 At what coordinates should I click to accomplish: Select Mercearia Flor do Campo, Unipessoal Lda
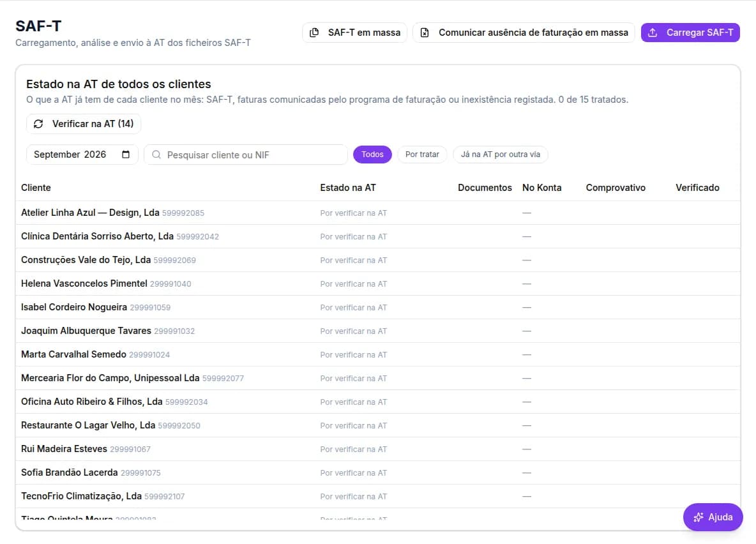110,378
